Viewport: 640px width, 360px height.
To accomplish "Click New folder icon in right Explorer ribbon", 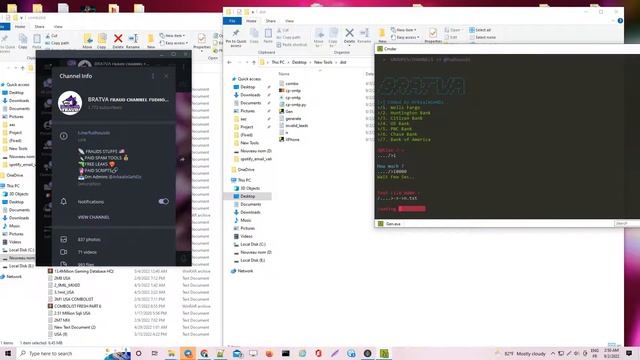I will click(382, 33).
